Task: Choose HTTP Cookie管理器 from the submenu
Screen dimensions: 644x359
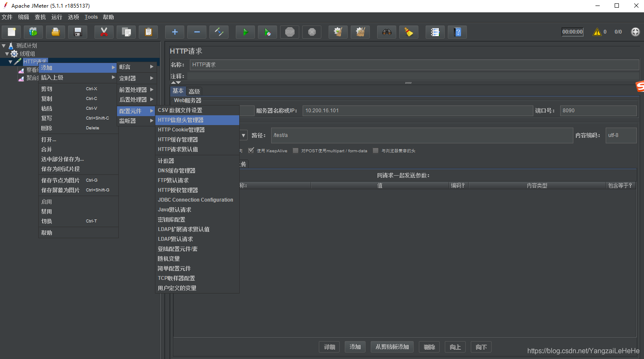Action: tap(197, 130)
